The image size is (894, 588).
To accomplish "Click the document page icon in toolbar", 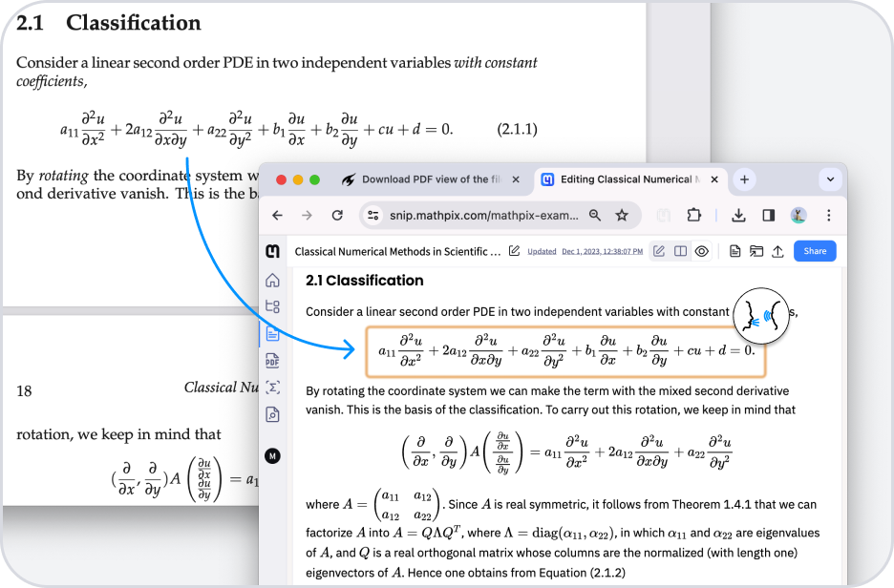I will (x=734, y=251).
